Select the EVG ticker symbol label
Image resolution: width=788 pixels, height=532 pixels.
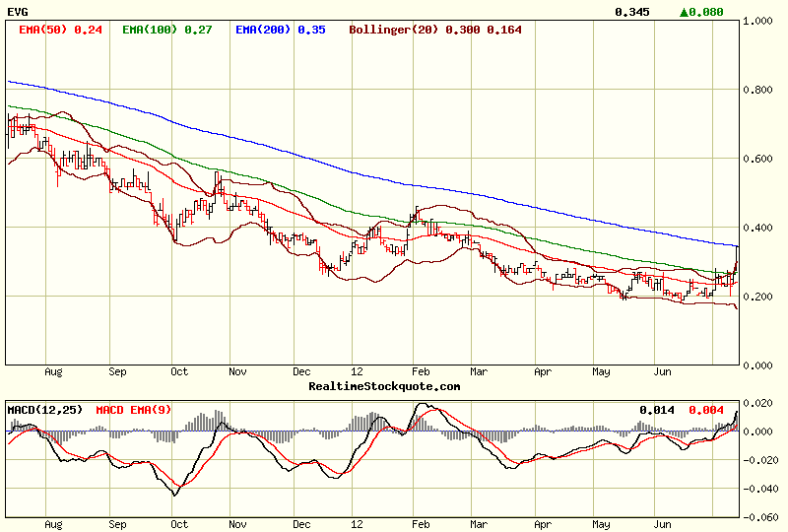pos(19,12)
